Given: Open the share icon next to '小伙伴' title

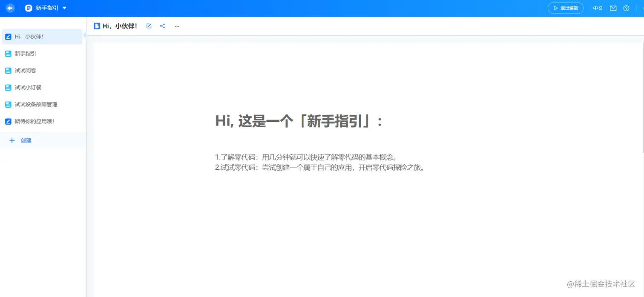Looking at the screenshot, I should click(x=162, y=26).
